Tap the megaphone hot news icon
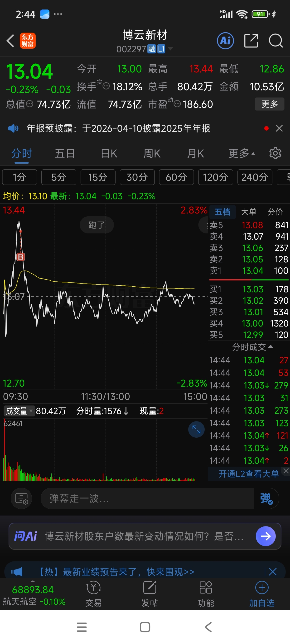This screenshot has height=644, width=290. click(x=17, y=572)
